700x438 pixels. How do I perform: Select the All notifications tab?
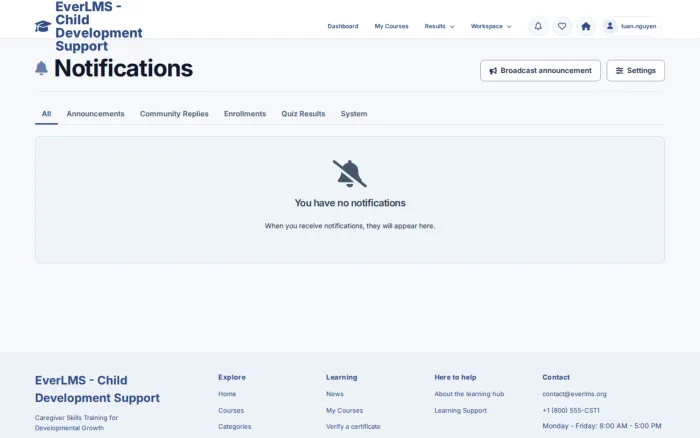[x=46, y=114]
